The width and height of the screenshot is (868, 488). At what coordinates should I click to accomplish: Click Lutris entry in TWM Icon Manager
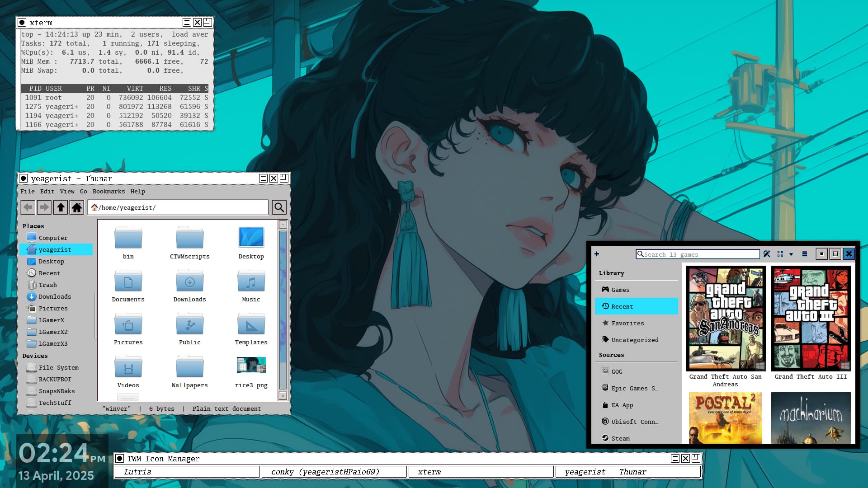pyautogui.click(x=187, y=472)
